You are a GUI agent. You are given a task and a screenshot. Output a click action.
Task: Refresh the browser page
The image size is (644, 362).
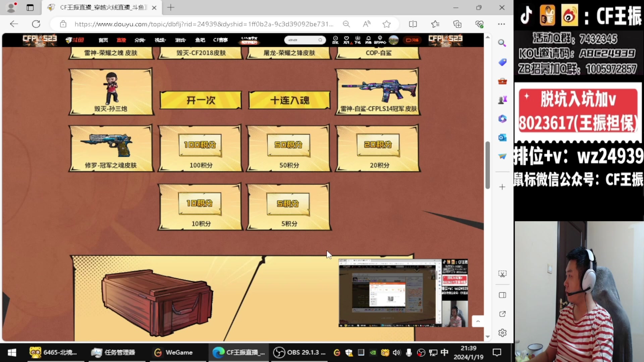point(36,24)
